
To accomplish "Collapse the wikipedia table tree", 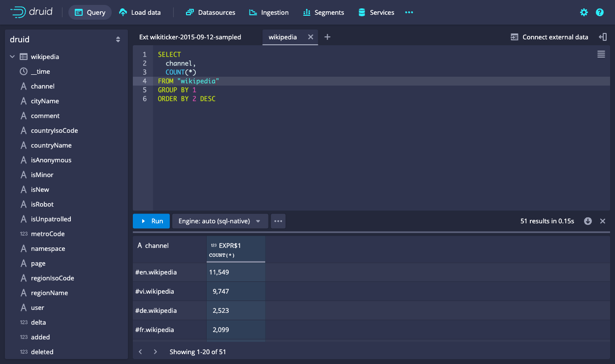I will (x=12, y=57).
